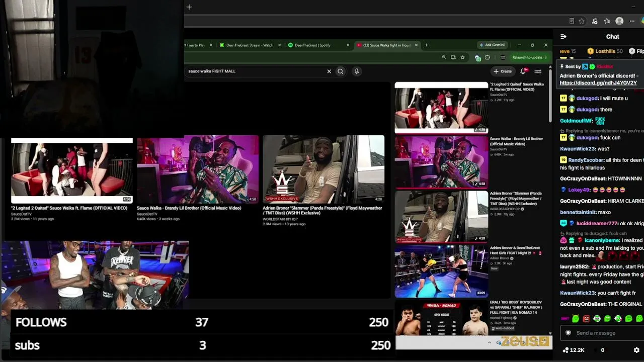Click the Send a message chat input
The height and width of the screenshot is (362, 644).
pyautogui.click(x=603, y=333)
